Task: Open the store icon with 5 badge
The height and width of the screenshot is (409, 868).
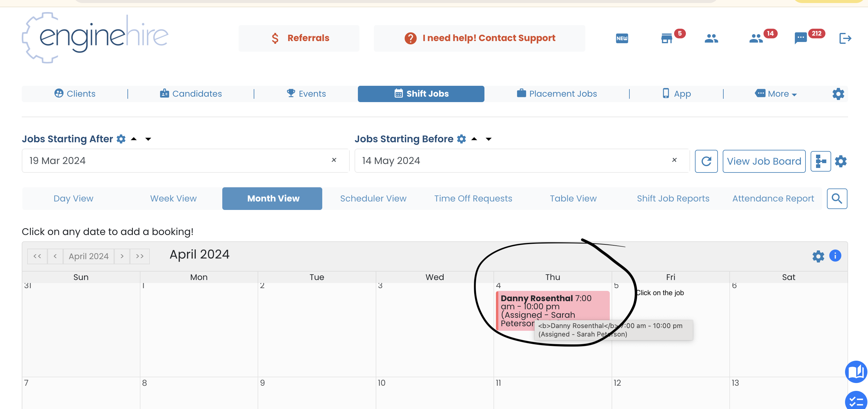Action: point(667,38)
